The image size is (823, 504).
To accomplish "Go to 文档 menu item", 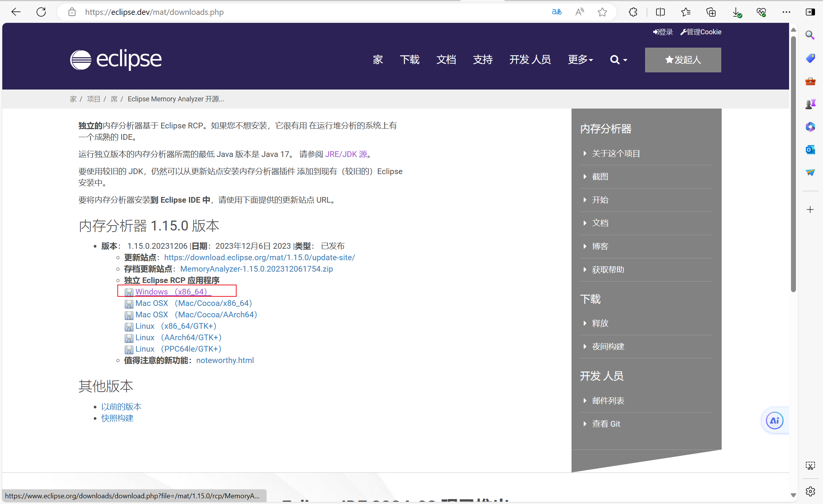I will [x=446, y=60].
